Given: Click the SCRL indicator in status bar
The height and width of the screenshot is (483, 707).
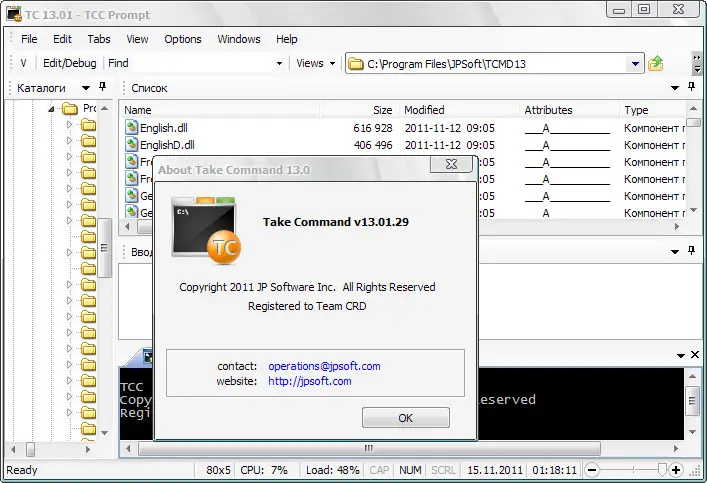Looking at the screenshot, I should pyautogui.click(x=443, y=470).
